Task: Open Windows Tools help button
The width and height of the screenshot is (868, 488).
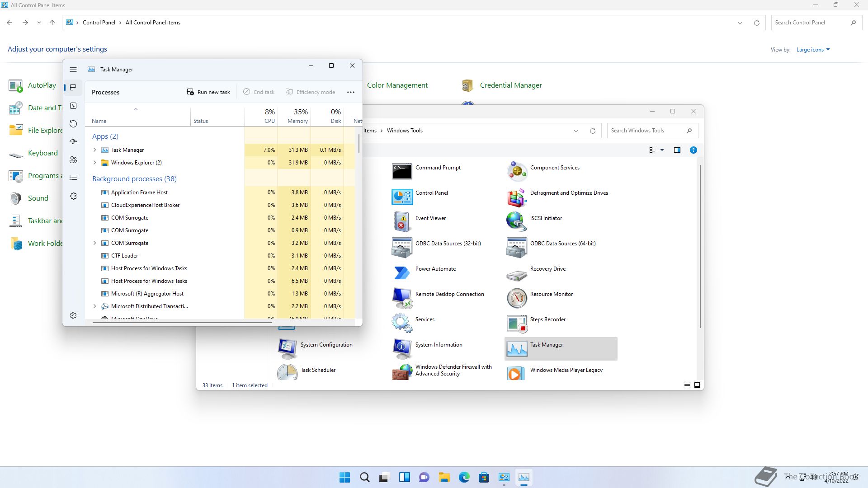Action: 693,150
